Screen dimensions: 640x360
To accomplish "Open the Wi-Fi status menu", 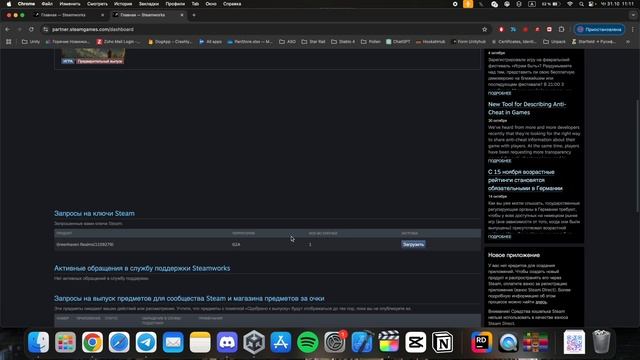I will click(x=570, y=4).
